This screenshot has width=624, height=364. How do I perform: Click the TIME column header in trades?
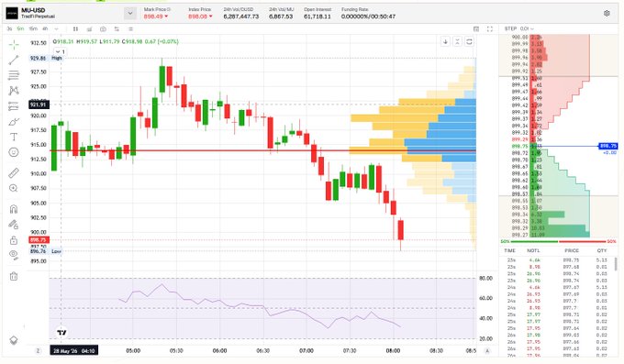[510, 250]
